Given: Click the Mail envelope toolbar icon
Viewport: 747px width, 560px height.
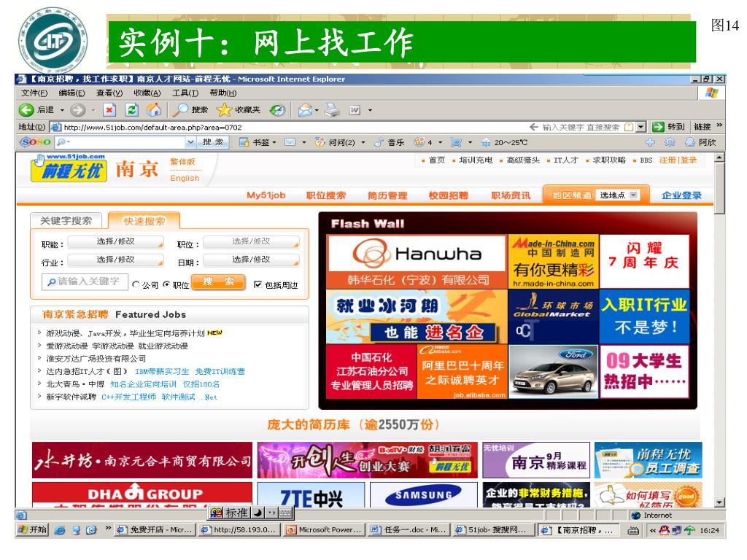Looking at the screenshot, I should pyautogui.click(x=305, y=111).
